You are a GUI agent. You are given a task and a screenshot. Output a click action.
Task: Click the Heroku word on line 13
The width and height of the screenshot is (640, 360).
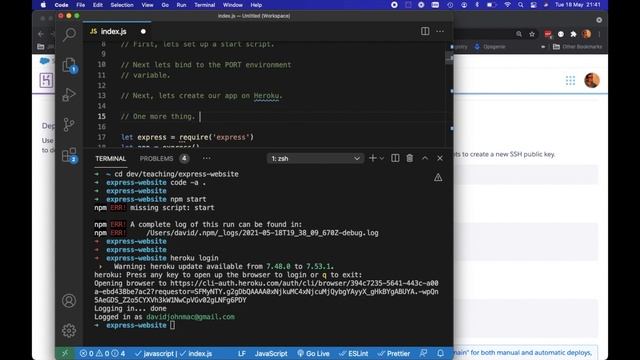(266, 96)
